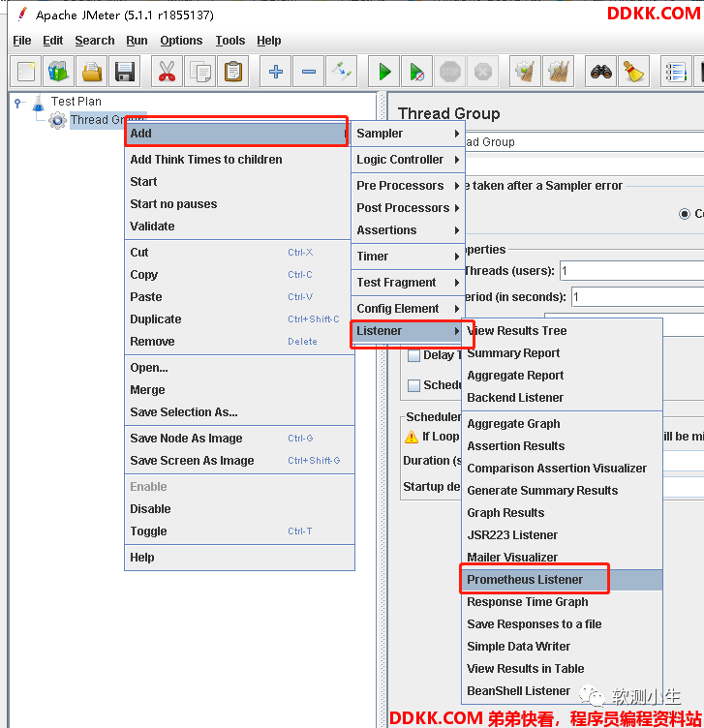Click the JMeter feather title icon
The image size is (704, 728).
tap(22, 14)
